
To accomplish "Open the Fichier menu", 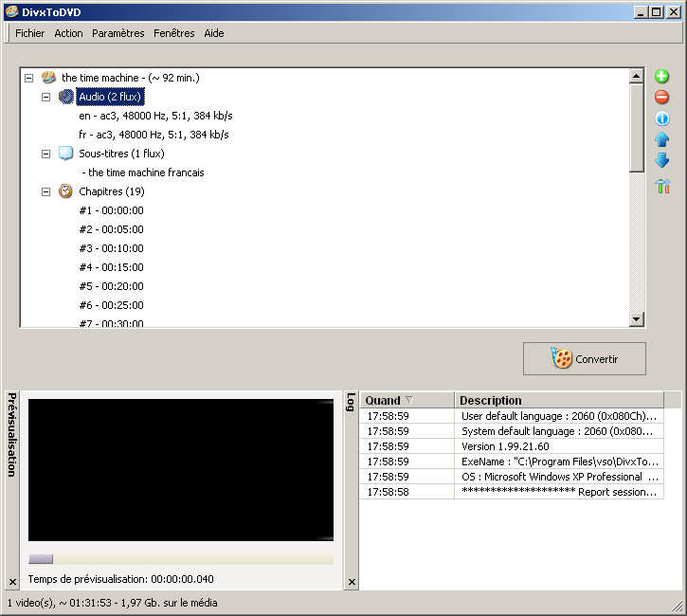I will pyautogui.click(x=29, y=33).
